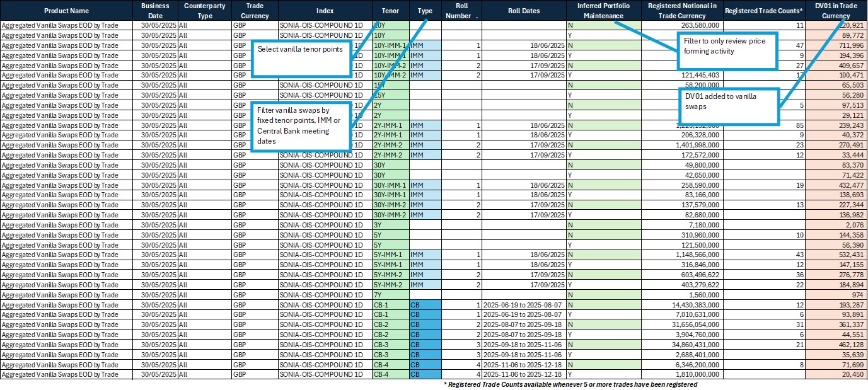The width and height of the screenshot is (868, 390).
Task: Select the 10Y-IMM-1 tenor cell
Action: pyautogui.click(x=389, y=45)
